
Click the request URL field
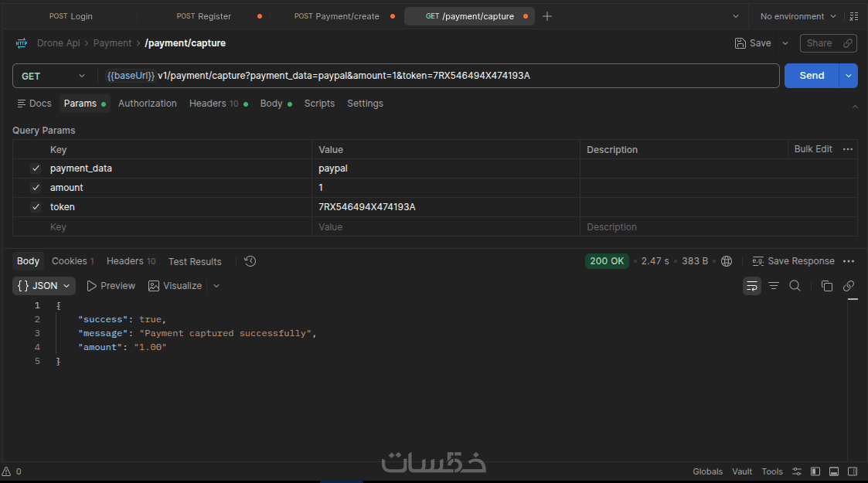click(438, 76)
